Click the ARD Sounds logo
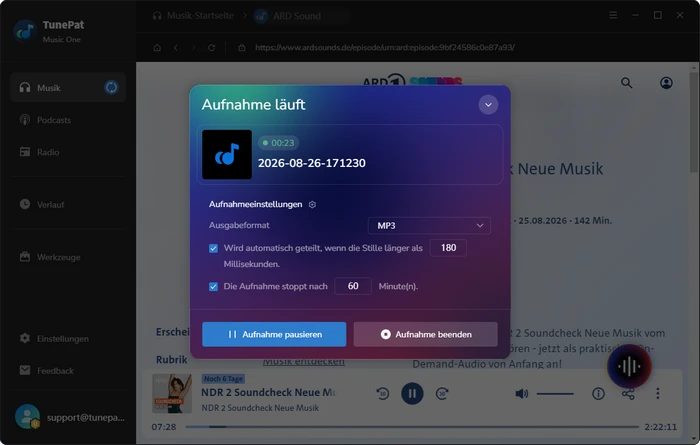 pos(412,80)
